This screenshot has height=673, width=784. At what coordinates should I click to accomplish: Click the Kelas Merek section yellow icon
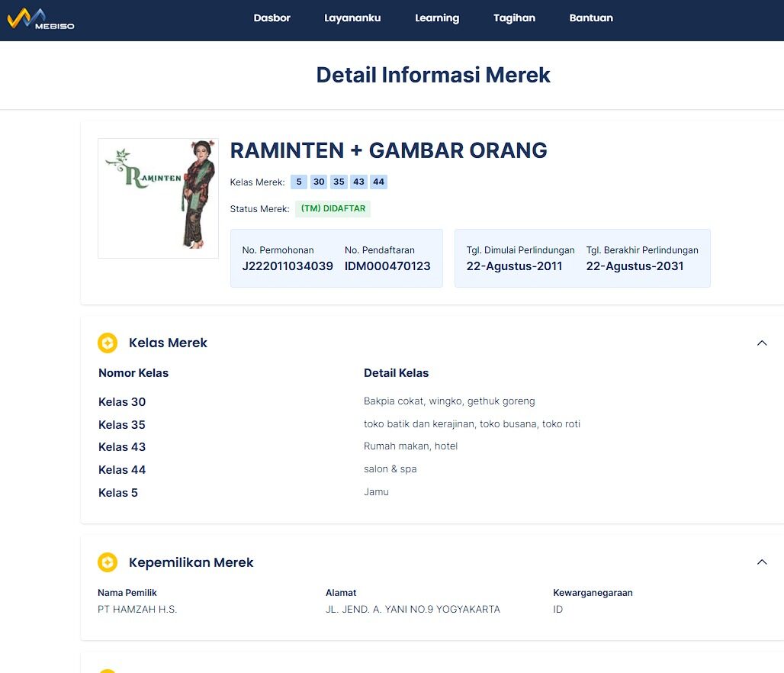[x=108, y=343]
